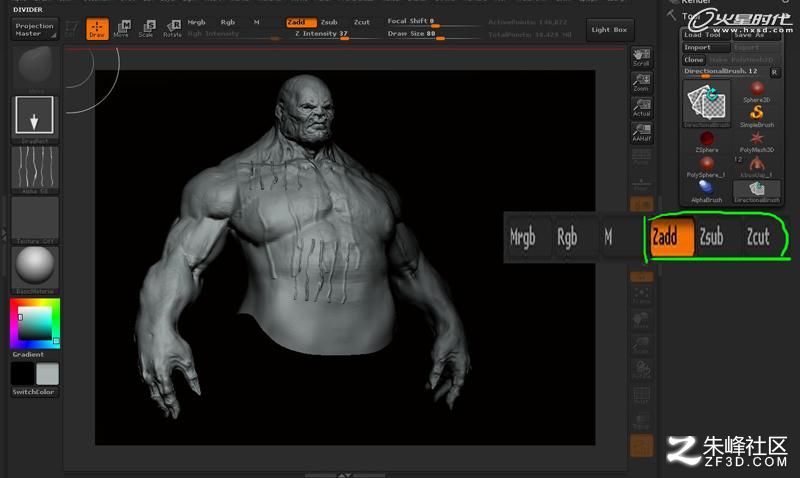Toggle Mrgb mode in top shelf

[196, 22]
